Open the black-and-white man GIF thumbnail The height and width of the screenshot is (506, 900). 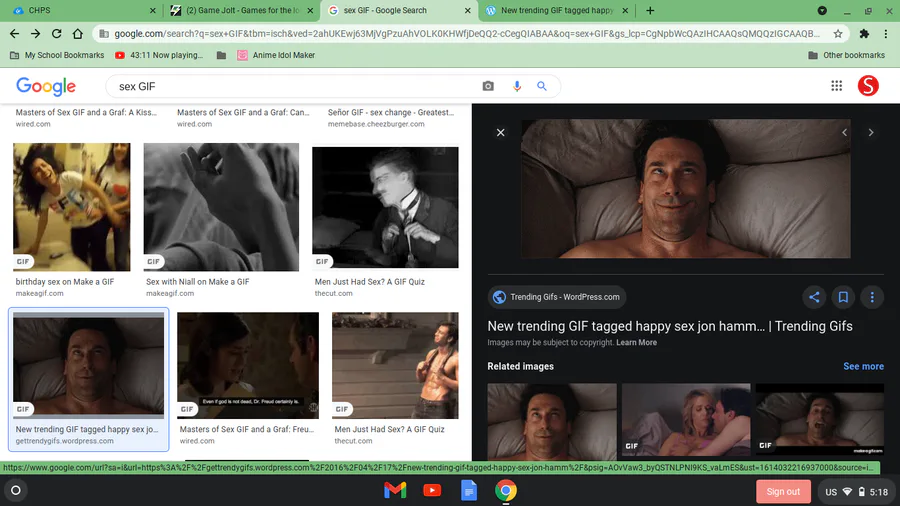tap(385, 207)
